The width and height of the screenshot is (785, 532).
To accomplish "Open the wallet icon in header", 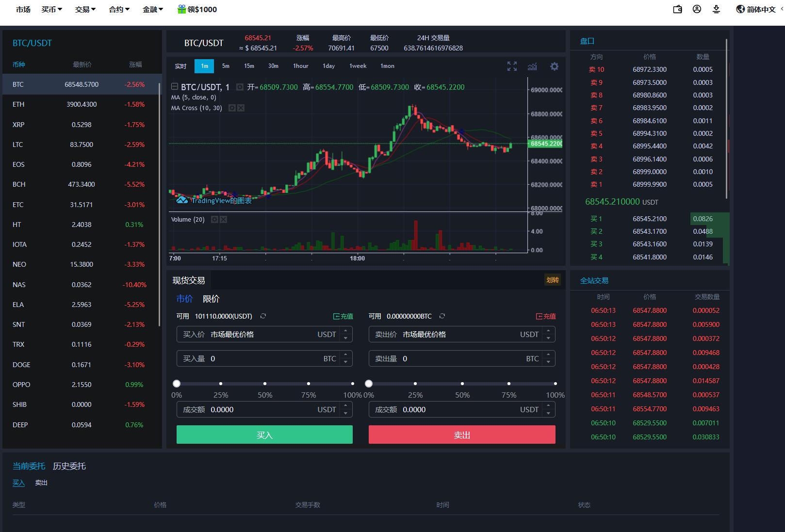I will (x=677, y=9).
